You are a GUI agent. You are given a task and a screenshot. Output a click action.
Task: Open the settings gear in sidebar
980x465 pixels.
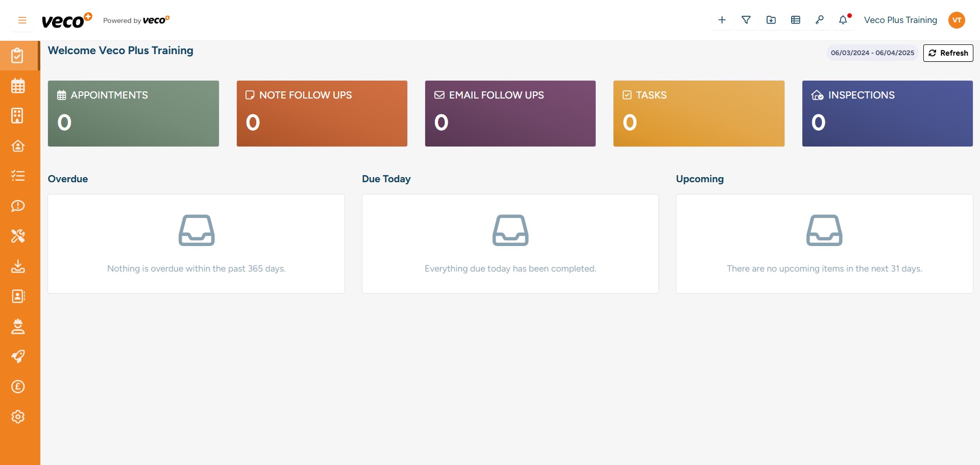tap(18, 417)
